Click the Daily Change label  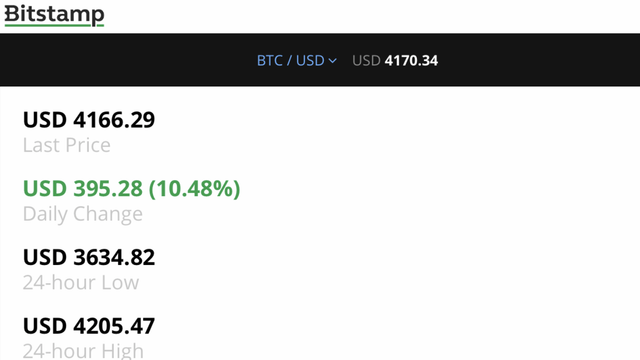tap(83, 214)
